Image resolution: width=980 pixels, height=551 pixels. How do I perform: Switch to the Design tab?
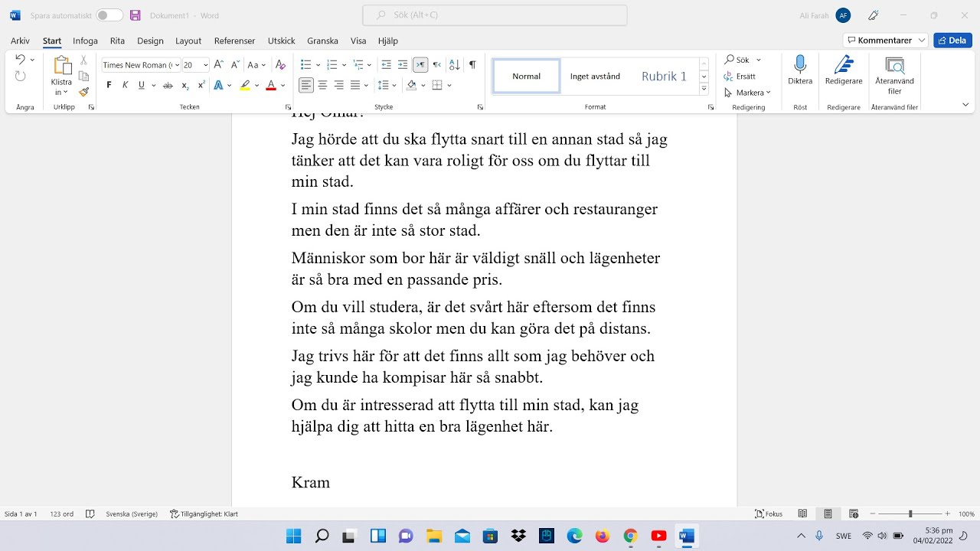(150, 41)
